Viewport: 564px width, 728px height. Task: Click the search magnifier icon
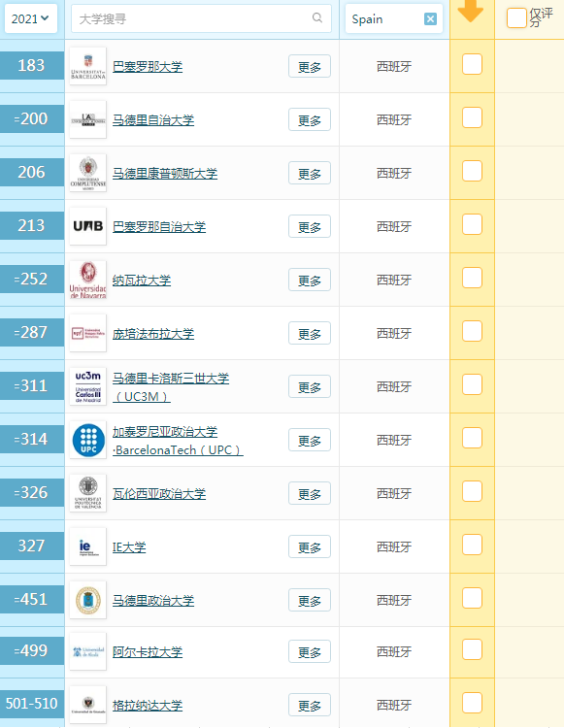pos(317,17)
